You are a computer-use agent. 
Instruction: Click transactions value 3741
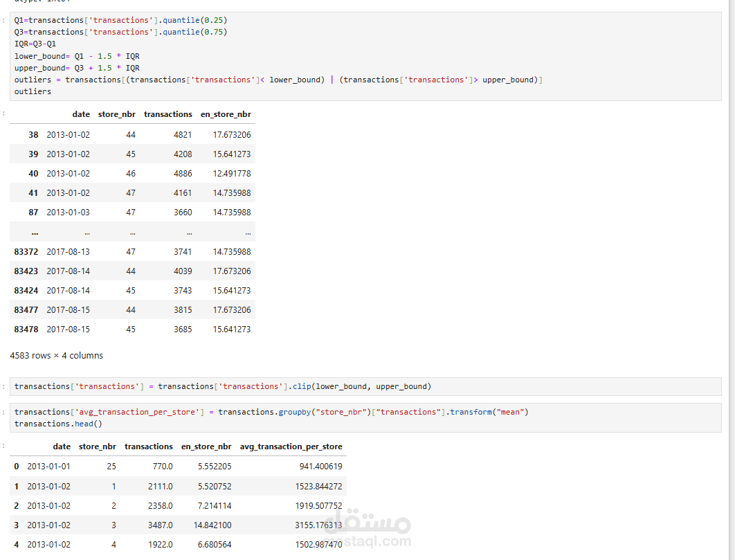183,252
